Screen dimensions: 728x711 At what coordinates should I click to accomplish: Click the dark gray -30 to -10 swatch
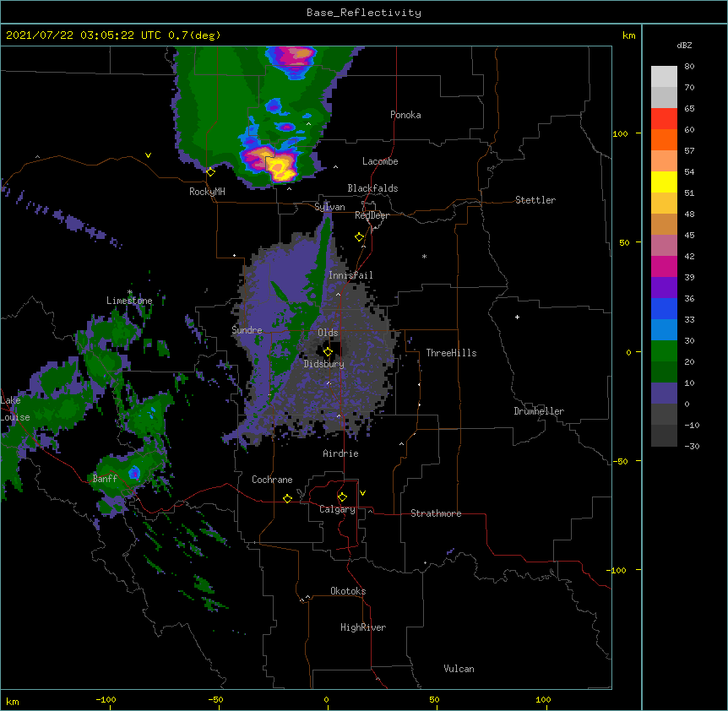coord(664,436)
